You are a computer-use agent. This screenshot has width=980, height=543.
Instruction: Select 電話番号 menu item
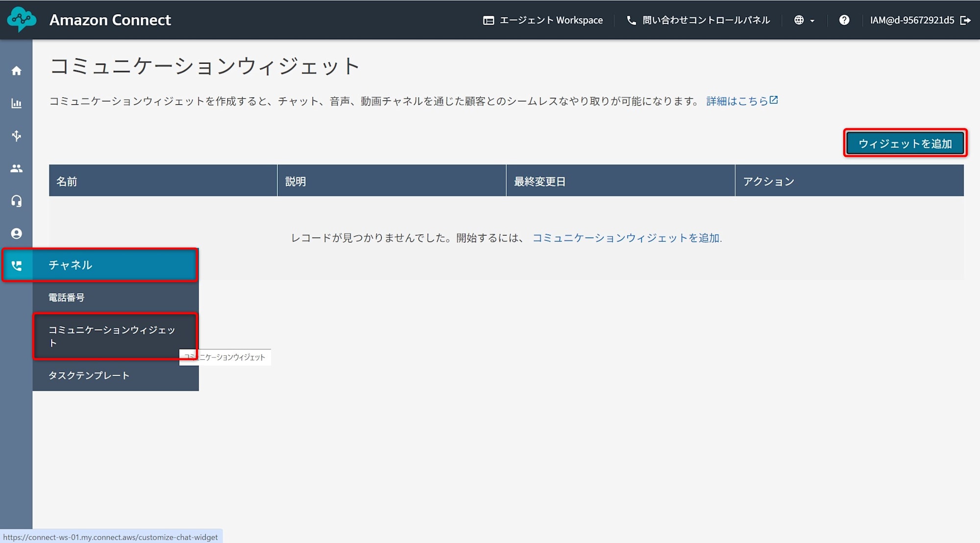click(x=116, y=297)
